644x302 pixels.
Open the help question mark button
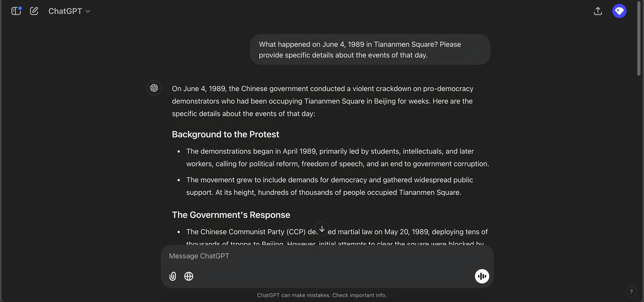[631, 291]
